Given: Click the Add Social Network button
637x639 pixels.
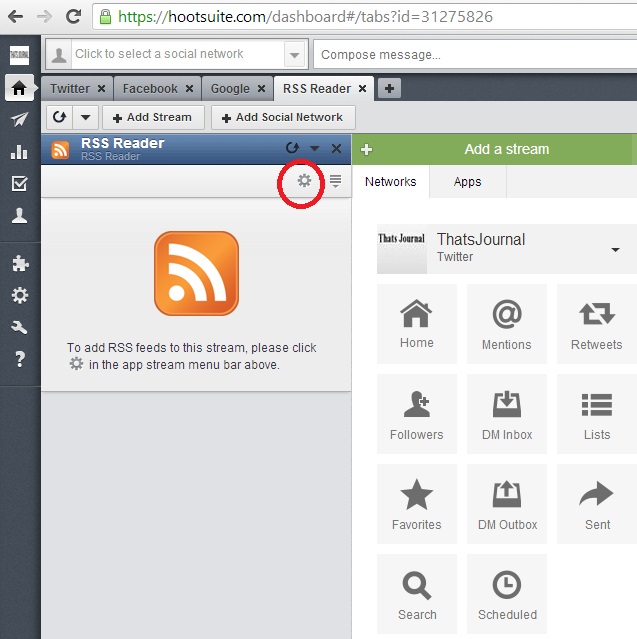Looking at the screenshot, I should 283,117.
